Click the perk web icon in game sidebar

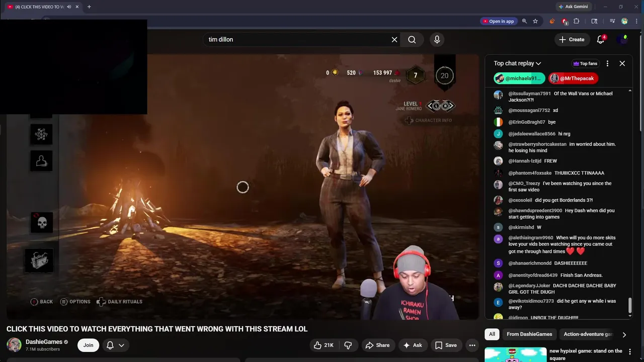(42, 134)
